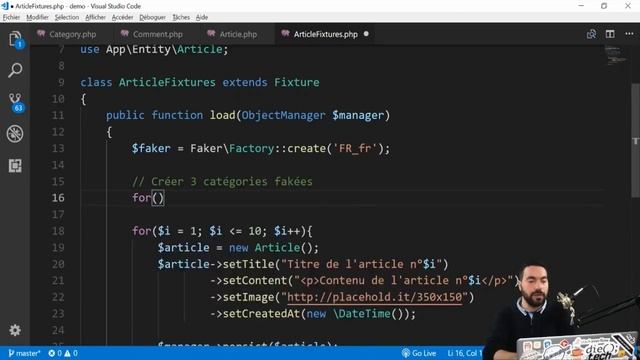
Task: Open the Accéder menu
Action: click(x=122, y=17)
